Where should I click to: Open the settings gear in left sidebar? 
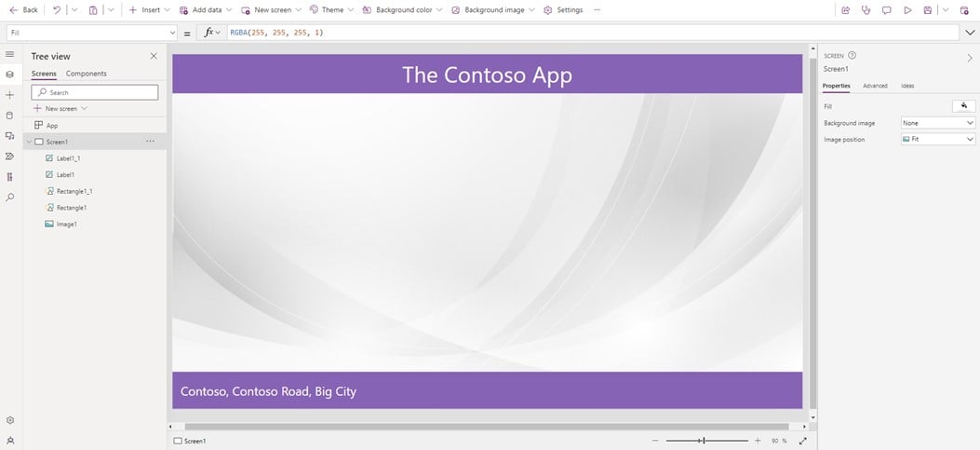point(9,420)
